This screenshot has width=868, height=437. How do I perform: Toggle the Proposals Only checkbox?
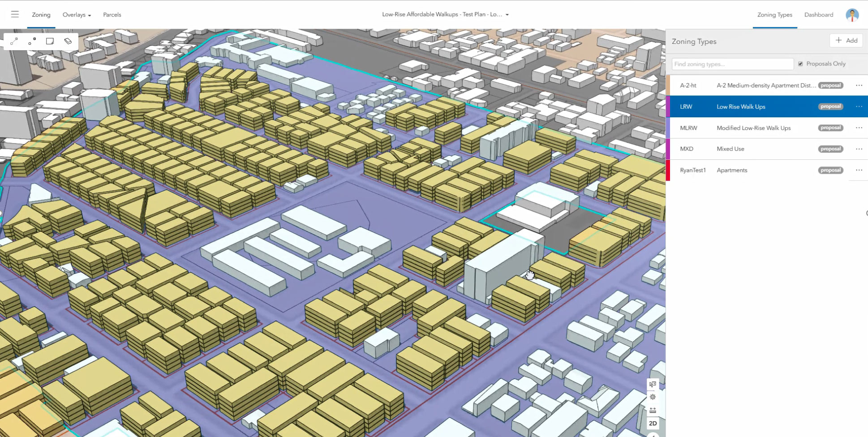pos(800,64)
